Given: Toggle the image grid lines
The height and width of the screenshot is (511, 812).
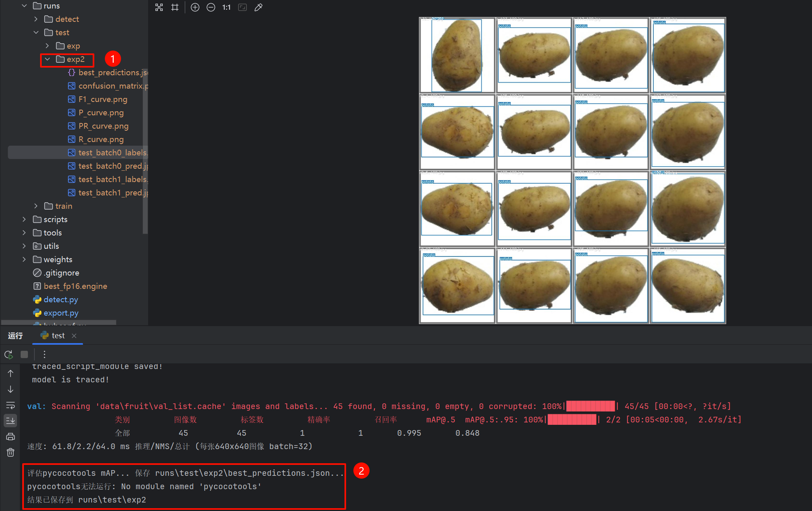Looking at the screenshot, I should [x=175, y=7].
